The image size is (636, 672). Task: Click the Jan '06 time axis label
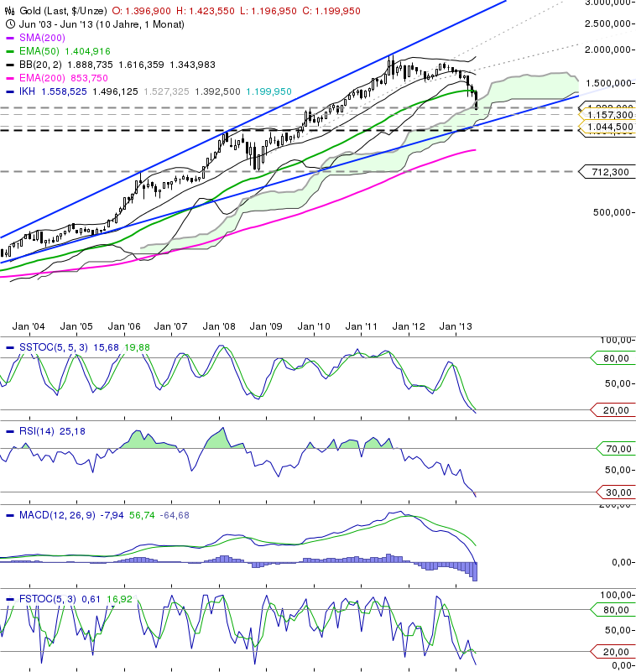pos(124,326)
